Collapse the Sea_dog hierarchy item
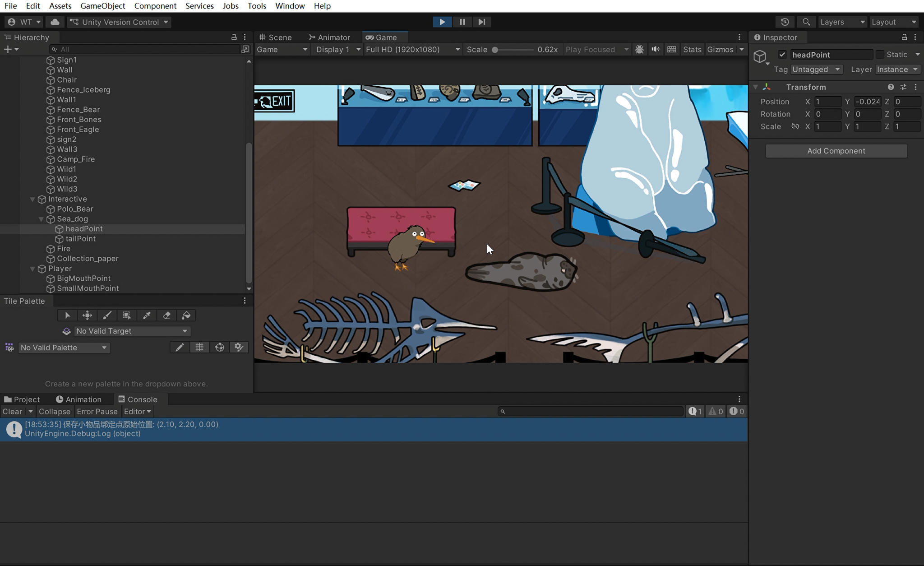 pos(41,219)
